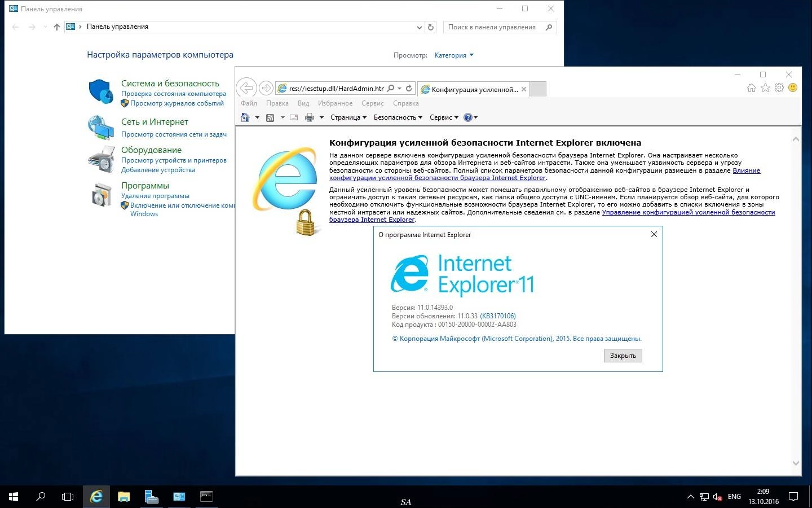Image resolution: width=812 pixels, height=508 pixels.
Task: Click the Control Panel address path field
Action: 245,27
